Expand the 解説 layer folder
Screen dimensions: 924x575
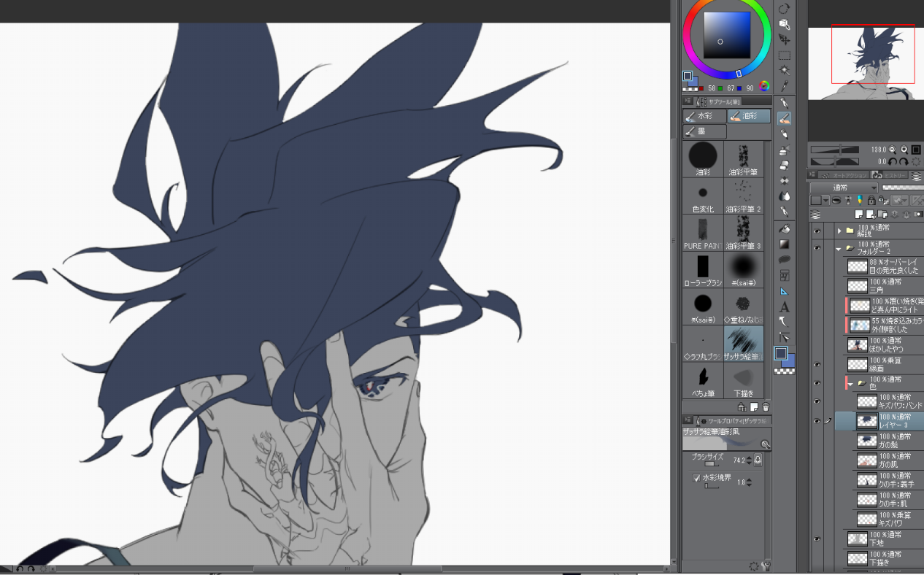pos(839,231)
